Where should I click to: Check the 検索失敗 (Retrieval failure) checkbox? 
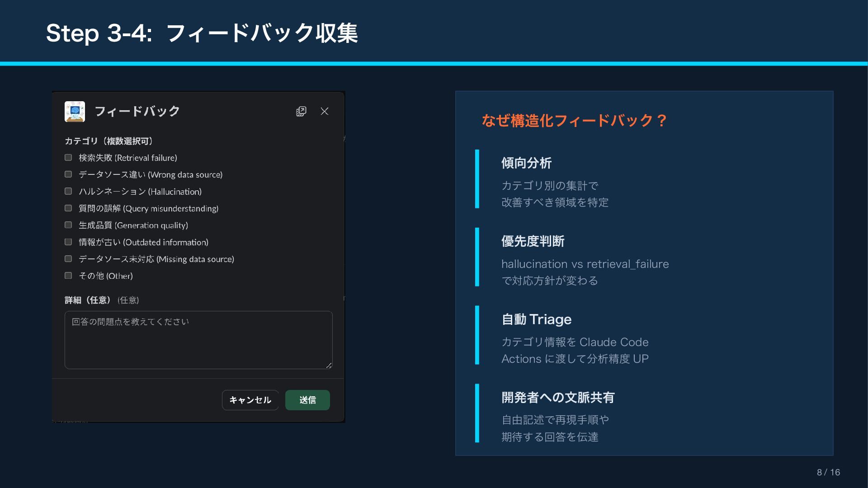(68, 158)
